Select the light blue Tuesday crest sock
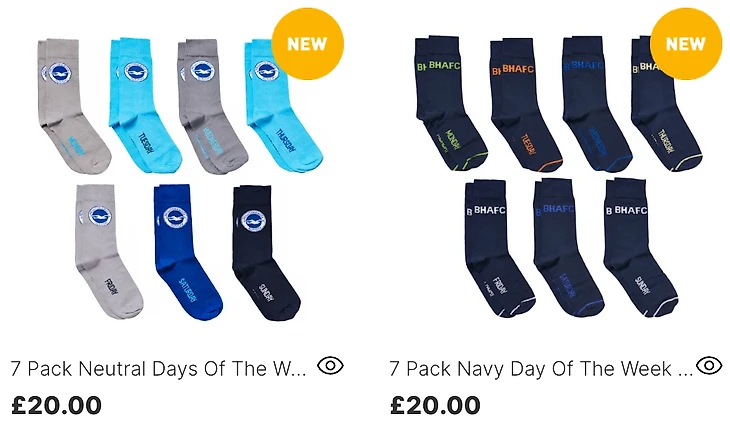Viewport: 730px width, 424px height. 143,106
